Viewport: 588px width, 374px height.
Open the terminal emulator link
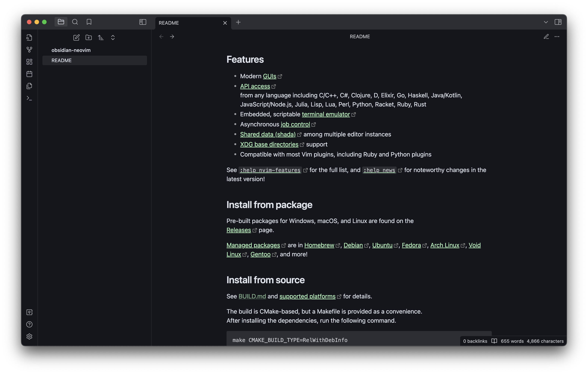click(x=326, y=114)
